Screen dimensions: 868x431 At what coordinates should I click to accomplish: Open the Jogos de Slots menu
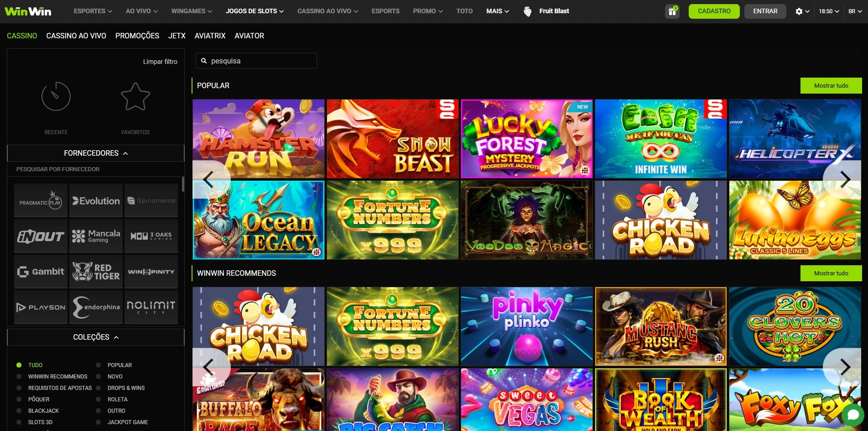[x=255, y=11]
